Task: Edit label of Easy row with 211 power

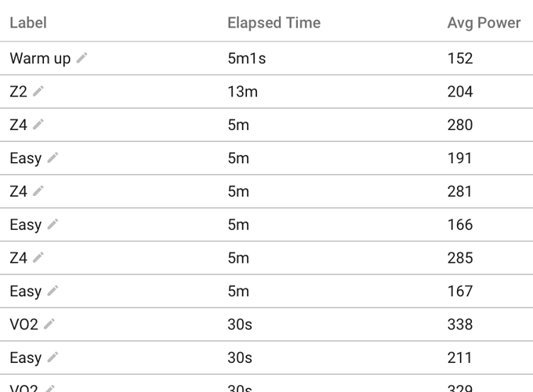Action: click(53, 358)
